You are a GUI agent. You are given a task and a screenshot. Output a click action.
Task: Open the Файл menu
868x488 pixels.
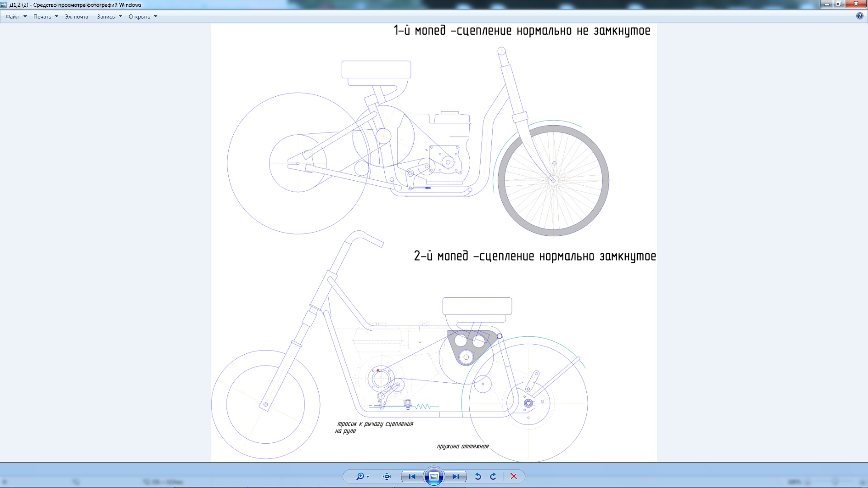(x=12, y=17)
